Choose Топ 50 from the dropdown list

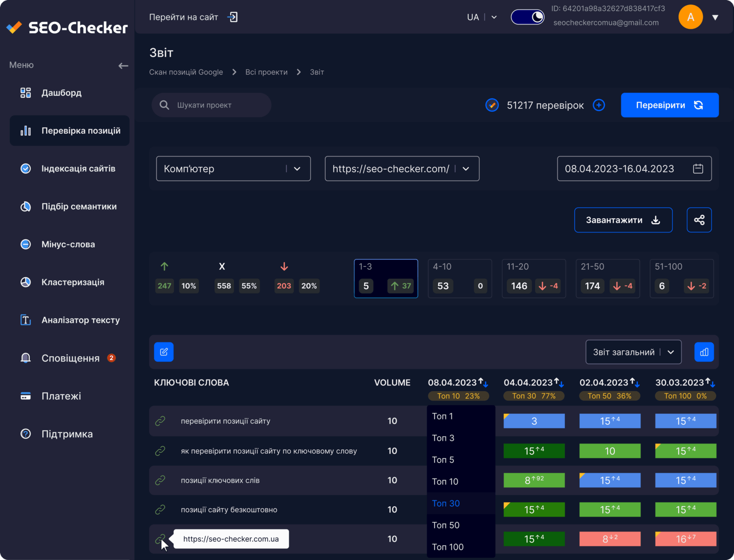(x=461, y=525)
